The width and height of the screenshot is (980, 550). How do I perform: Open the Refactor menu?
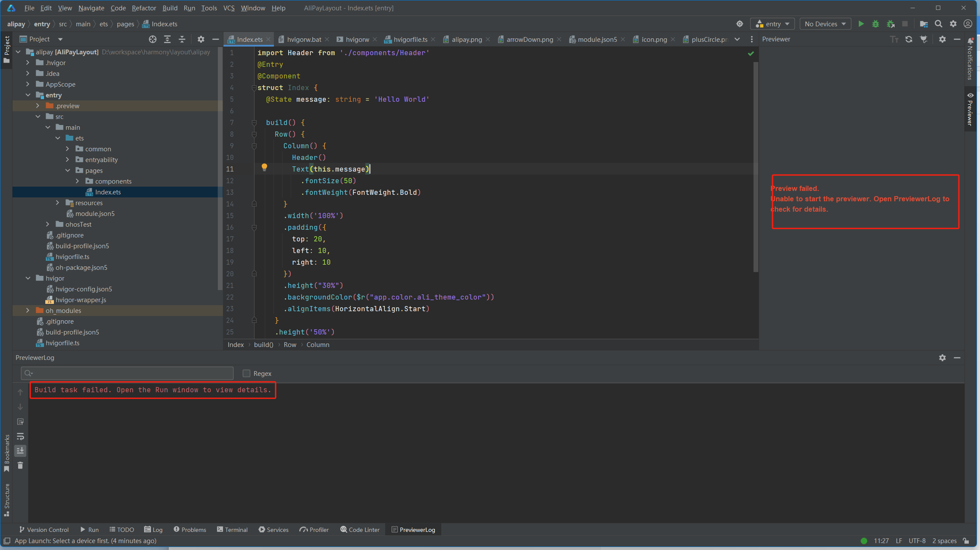point(144,8)
